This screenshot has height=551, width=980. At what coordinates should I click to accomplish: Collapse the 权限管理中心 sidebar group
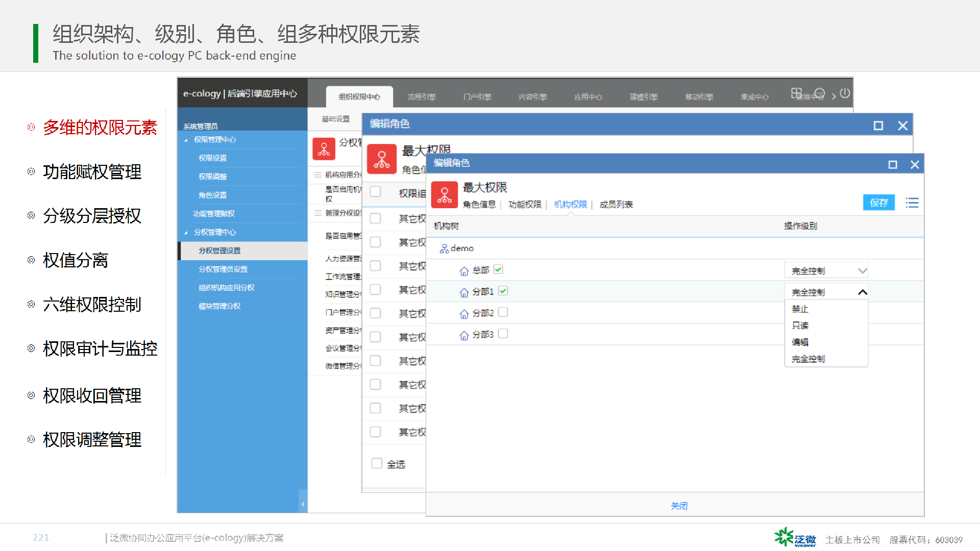click(x=186, y=140)
